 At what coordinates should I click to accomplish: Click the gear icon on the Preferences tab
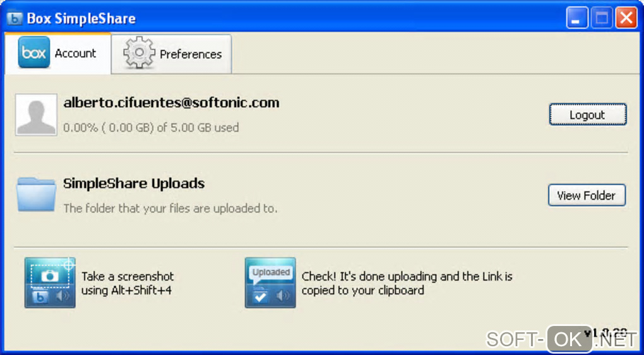tap(140, 52)
